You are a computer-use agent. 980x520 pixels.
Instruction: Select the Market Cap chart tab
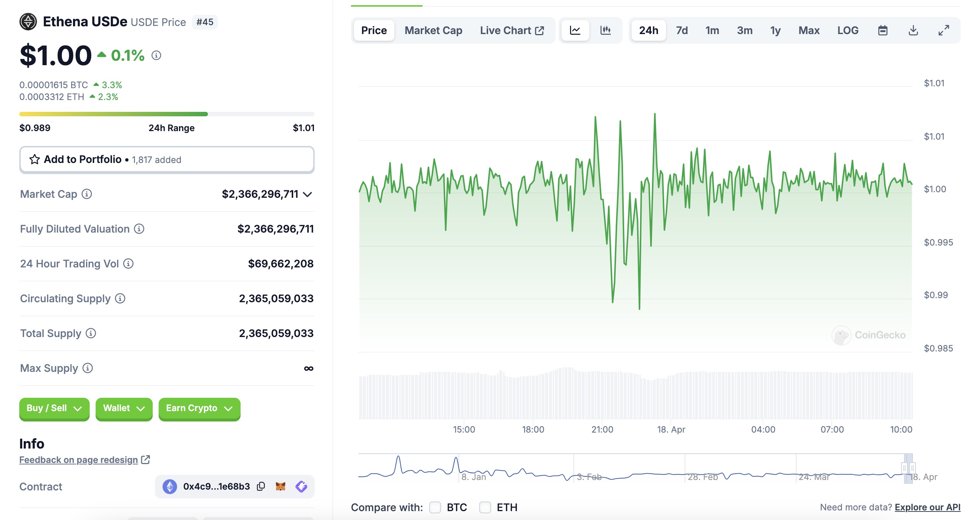tap(433, 30)
